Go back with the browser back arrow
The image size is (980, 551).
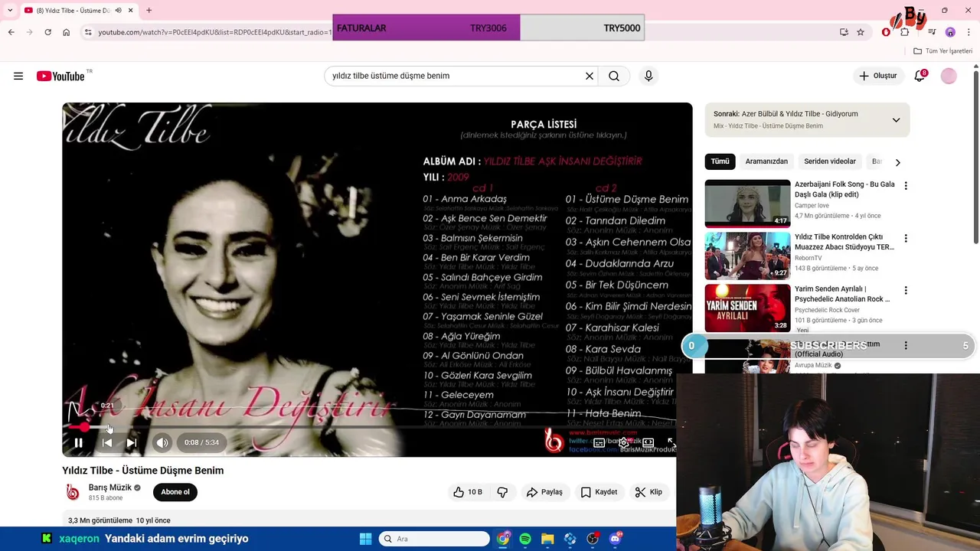11,32
